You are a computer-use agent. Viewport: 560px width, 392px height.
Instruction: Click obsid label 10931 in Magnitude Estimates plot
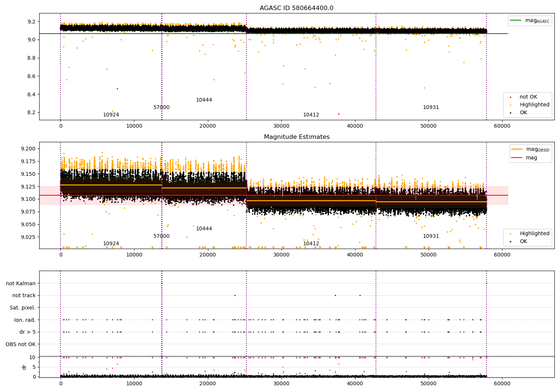pyautogui.click(x=431, y=236)
